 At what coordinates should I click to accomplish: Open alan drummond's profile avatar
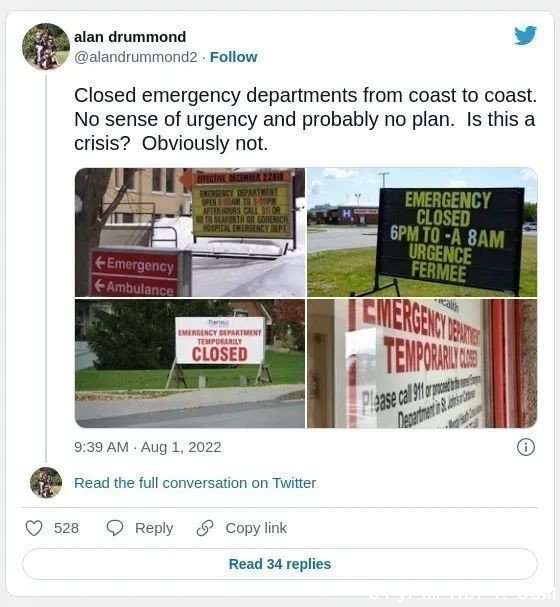[46, 46]
